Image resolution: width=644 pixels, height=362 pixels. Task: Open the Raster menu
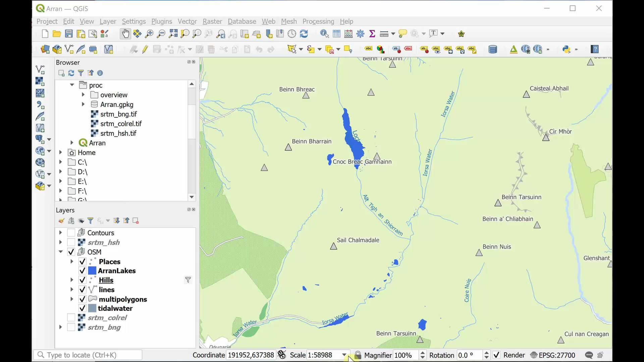pyautogui.click(x=212, y=21)
